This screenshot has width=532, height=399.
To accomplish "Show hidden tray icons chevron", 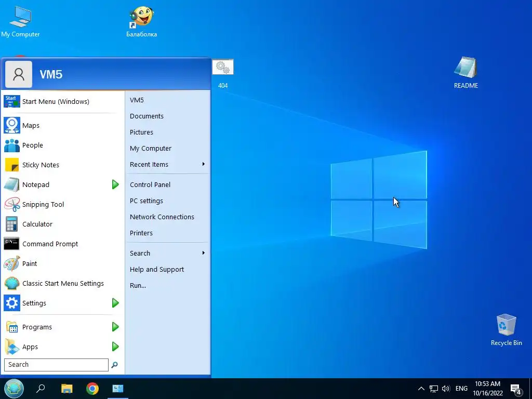I will (x=421, y=389).
